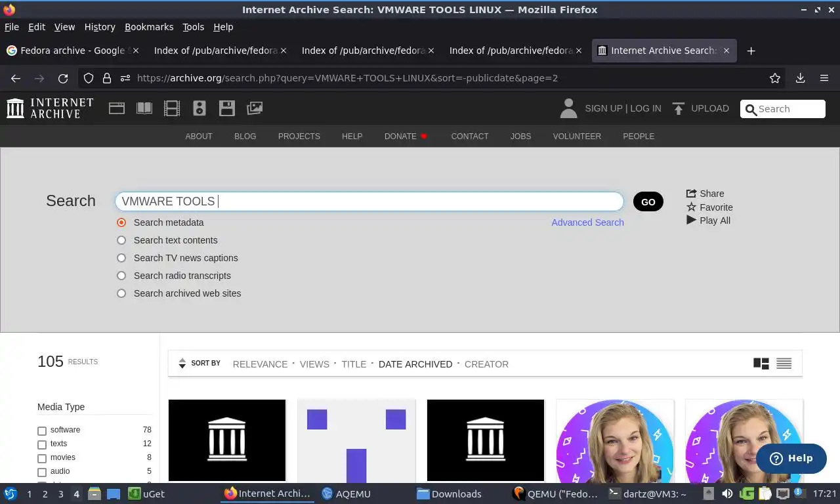The height and width of the screenshot is (504, 840).
Task: Sort results by RELEVANCE
Action: point(260,364)
